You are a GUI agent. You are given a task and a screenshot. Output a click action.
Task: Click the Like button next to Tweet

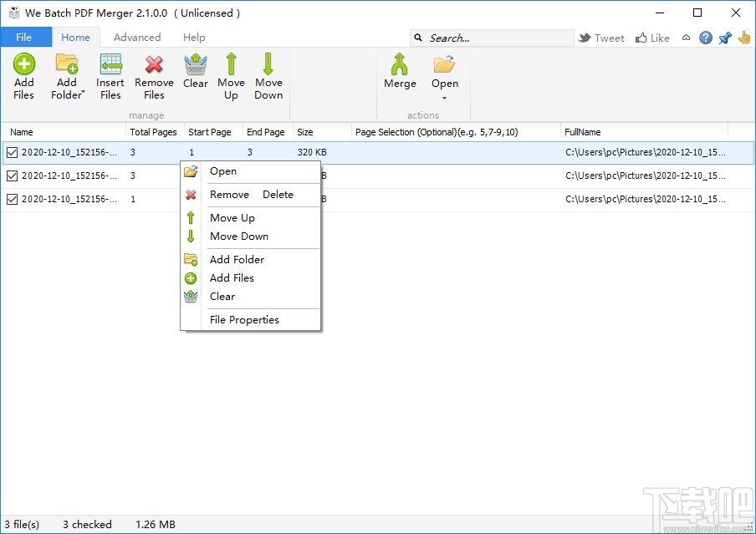point(652,37)
